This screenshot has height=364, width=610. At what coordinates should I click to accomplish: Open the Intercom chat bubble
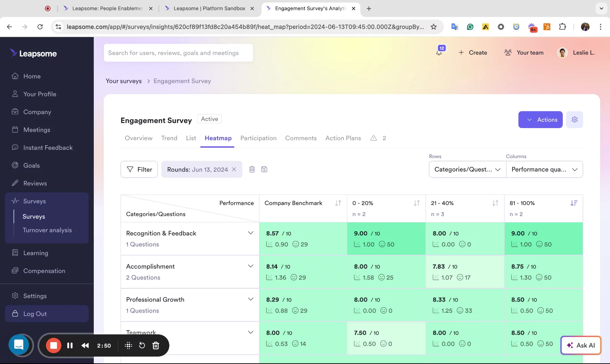(19, 345)
